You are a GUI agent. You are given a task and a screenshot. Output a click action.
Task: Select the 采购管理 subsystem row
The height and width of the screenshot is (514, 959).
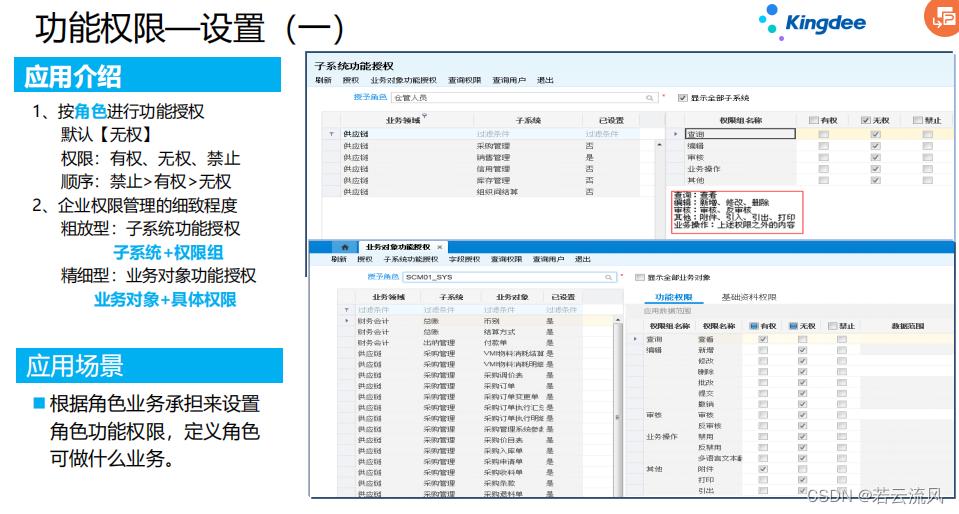pos(481,146)
